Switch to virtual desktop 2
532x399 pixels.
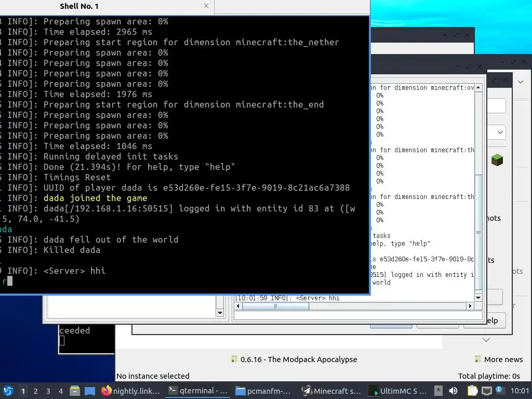[x=36, y=391]
